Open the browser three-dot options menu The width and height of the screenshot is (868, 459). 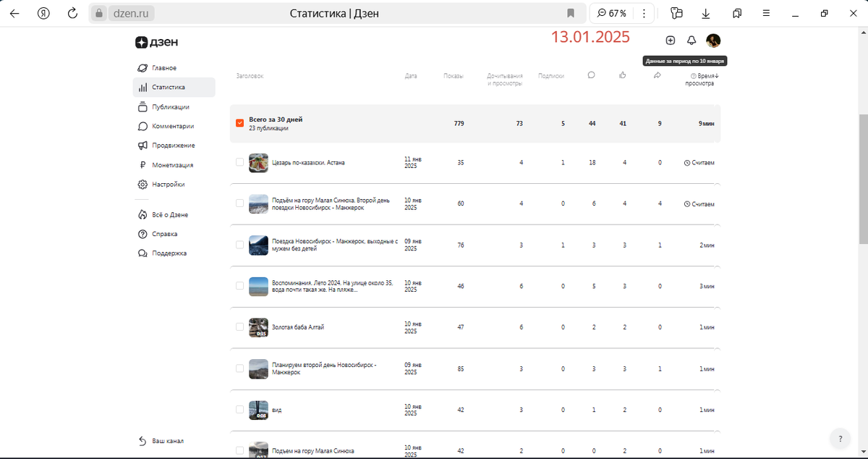(644, 13)
